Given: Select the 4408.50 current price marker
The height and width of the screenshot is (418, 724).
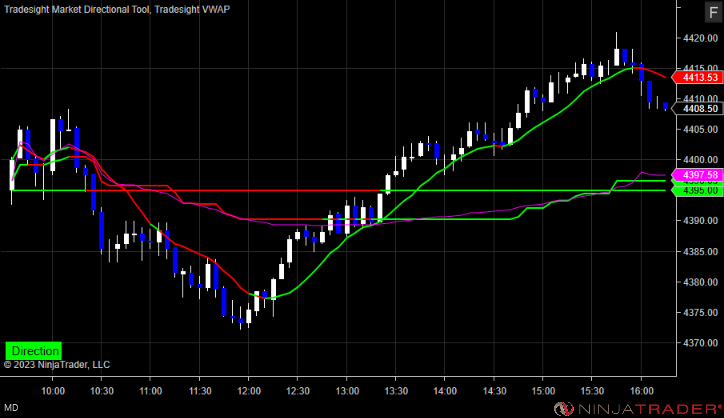Looking at the screenshot, I should coord(697,109).
